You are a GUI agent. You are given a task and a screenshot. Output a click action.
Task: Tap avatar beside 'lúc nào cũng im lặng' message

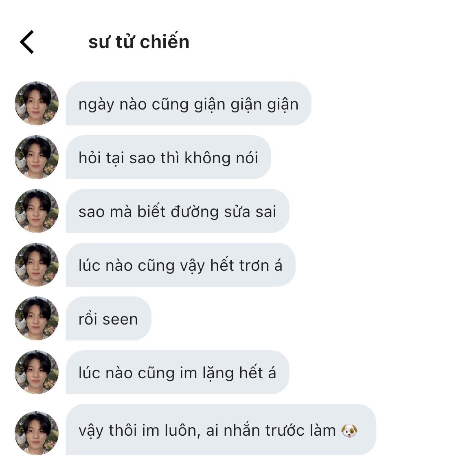point(37,372)
